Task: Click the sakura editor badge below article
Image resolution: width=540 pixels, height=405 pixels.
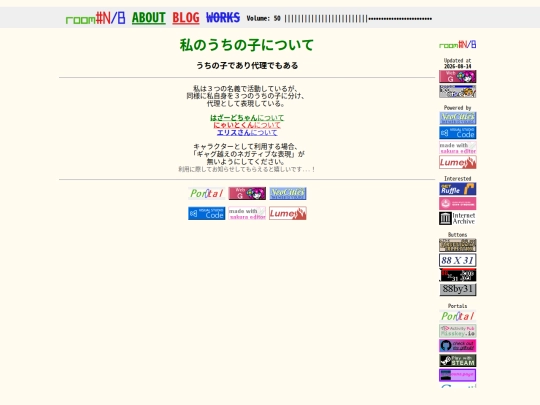Action: tap(247, 214)
